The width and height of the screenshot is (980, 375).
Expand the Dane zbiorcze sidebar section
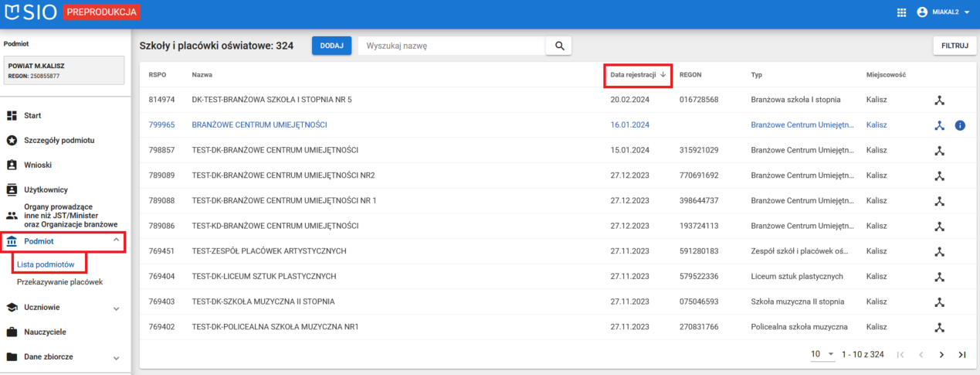coord(116,358)
